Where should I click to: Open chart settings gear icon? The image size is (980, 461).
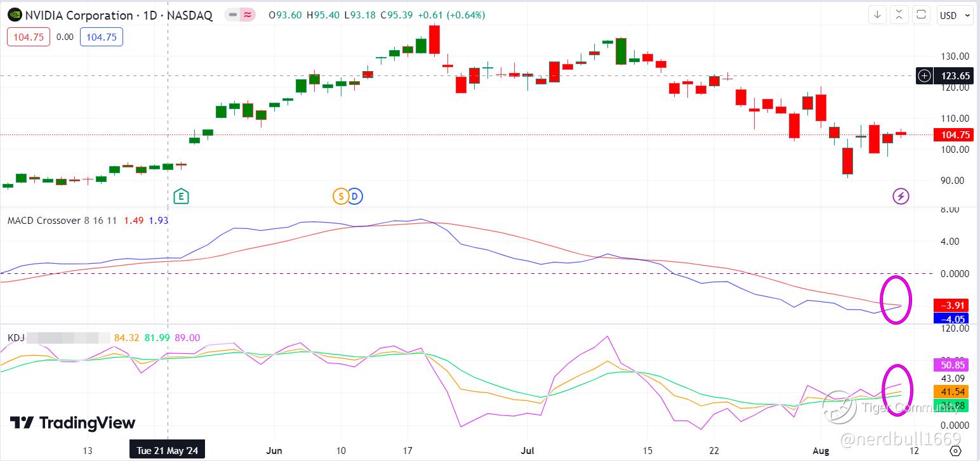tap(956, 451)
